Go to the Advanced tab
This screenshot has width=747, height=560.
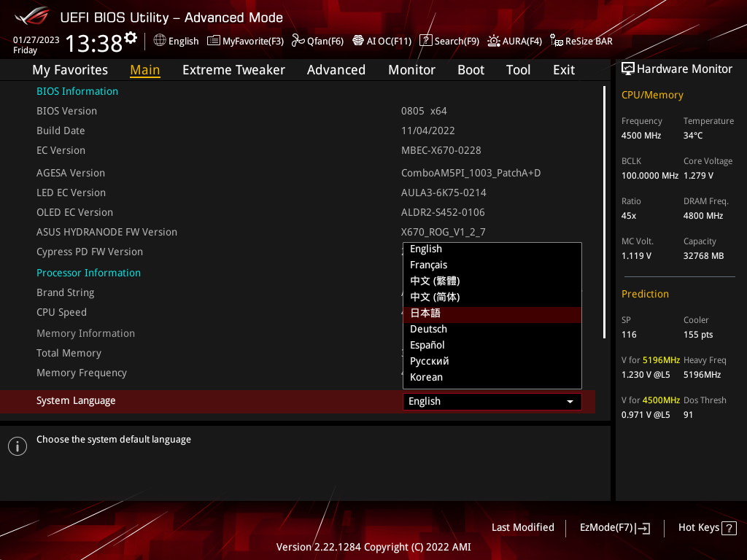click(x=336, y=70)
